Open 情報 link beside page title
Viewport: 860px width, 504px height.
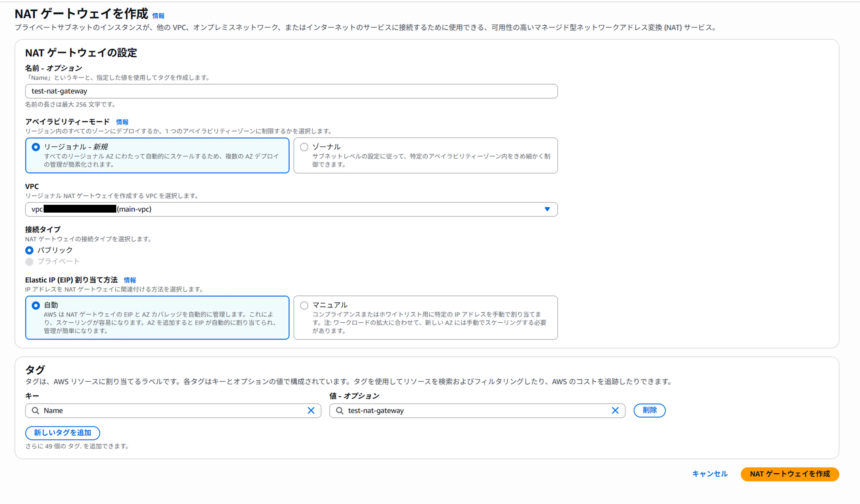point(158,16)
